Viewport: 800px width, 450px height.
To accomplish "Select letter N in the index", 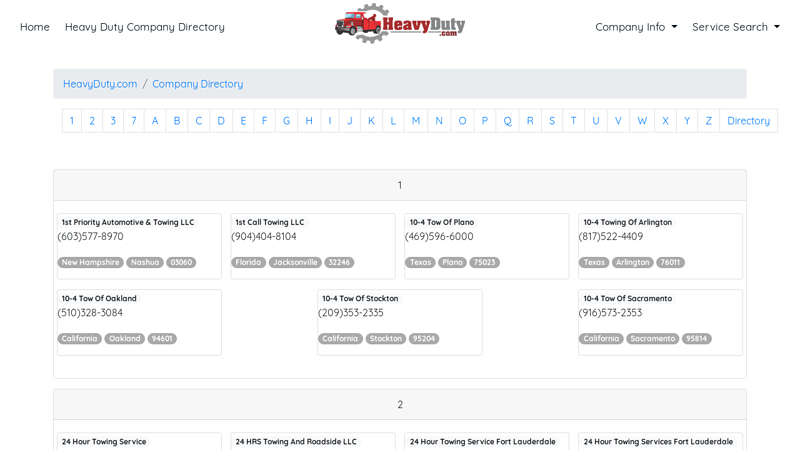I will pyautogui.click(x=439, y=121).
